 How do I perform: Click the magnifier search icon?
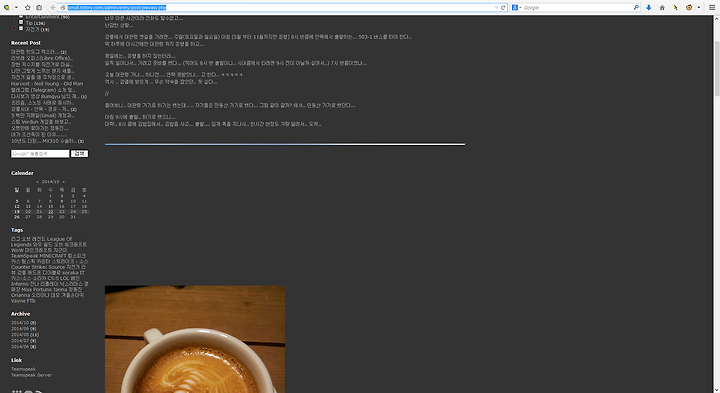tap(636, 7)
